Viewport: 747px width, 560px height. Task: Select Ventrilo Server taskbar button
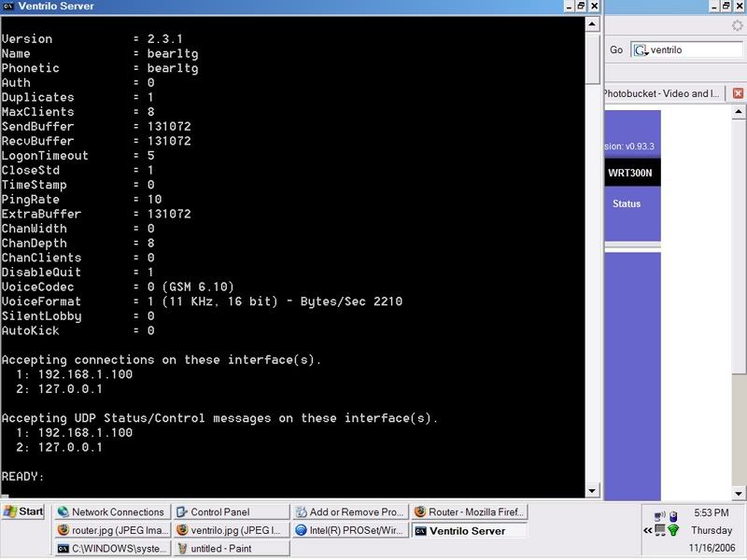(470, 530)
